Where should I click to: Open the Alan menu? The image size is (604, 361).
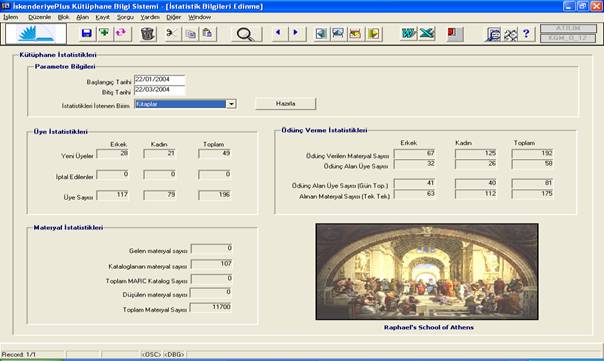pyautogui.click(x=82, y=17)
